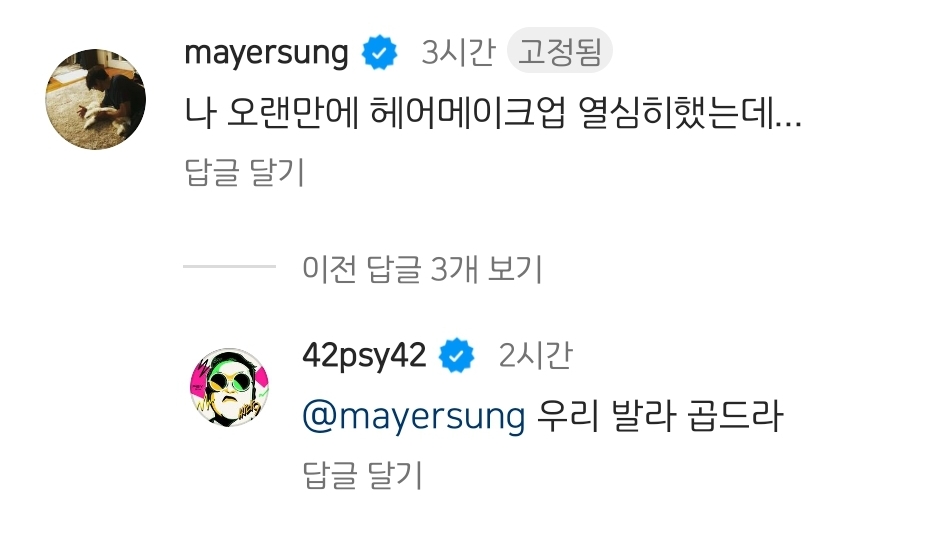937x540 pixels.
Task: Open the 42psy42 sunglasses avatar
Action: click(229, 387)
